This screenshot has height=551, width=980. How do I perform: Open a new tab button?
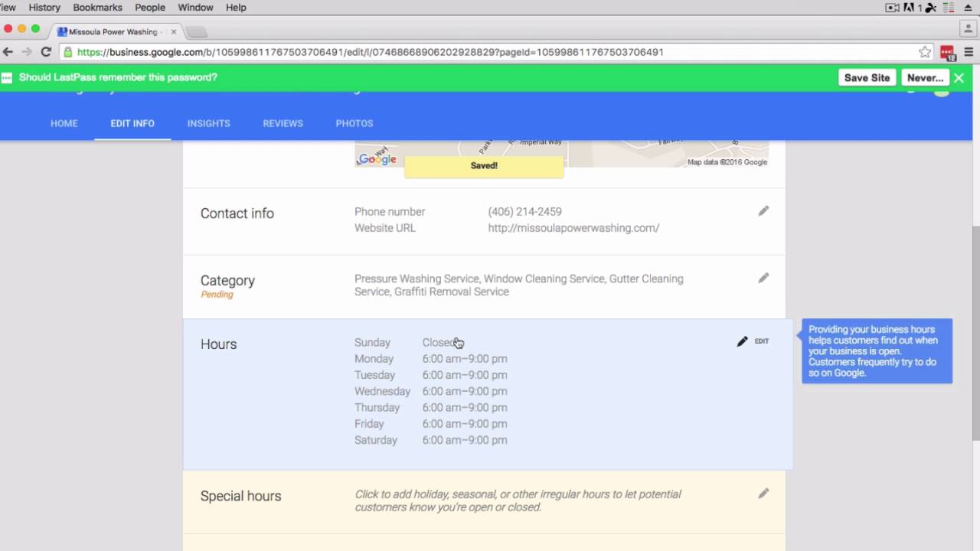[197, 32]
